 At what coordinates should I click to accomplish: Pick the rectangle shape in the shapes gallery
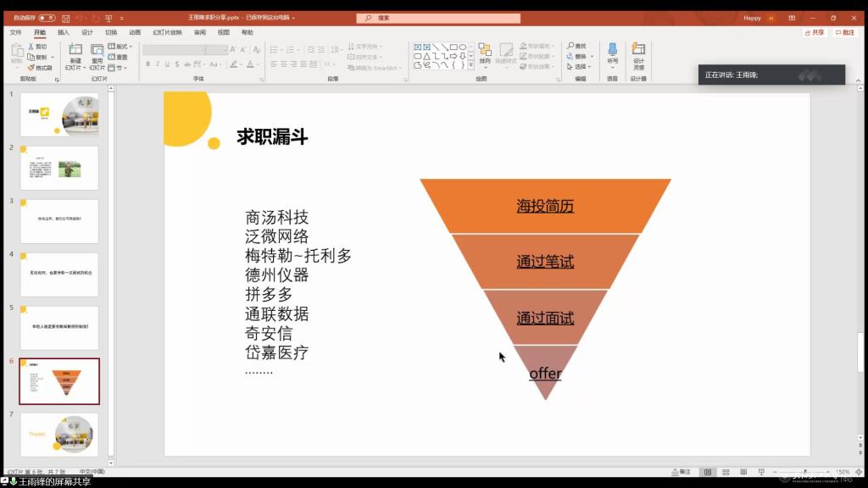click(x=453, y=47)
